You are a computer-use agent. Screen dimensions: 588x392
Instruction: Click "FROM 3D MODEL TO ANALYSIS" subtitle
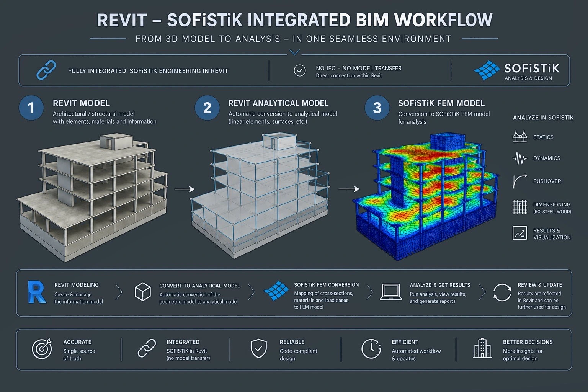(x=208, y=39)
